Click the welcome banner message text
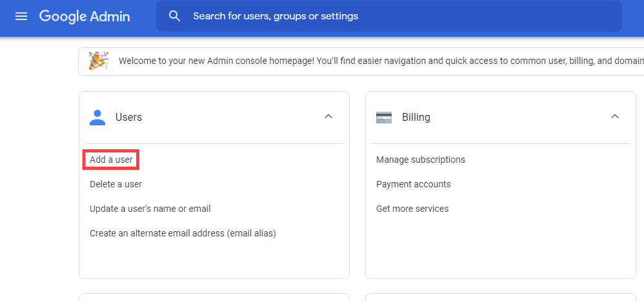This screenshot has height=301, width=644. 381,61
